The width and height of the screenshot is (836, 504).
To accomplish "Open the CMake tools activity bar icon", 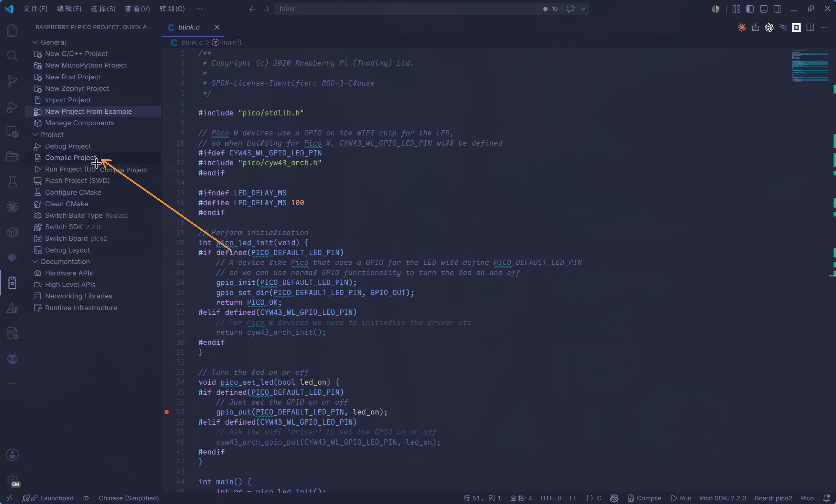I will (12, 308).
